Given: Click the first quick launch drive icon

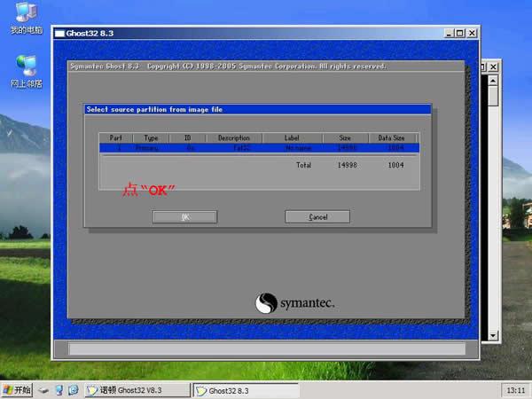Looking at the screenshot, I should [43, 390].
